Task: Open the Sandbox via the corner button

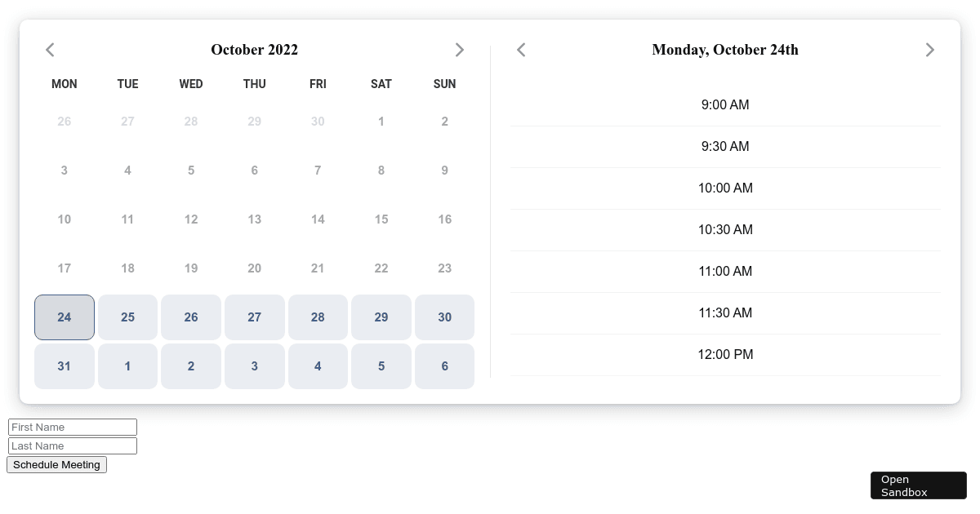Action: pos(918,485)
